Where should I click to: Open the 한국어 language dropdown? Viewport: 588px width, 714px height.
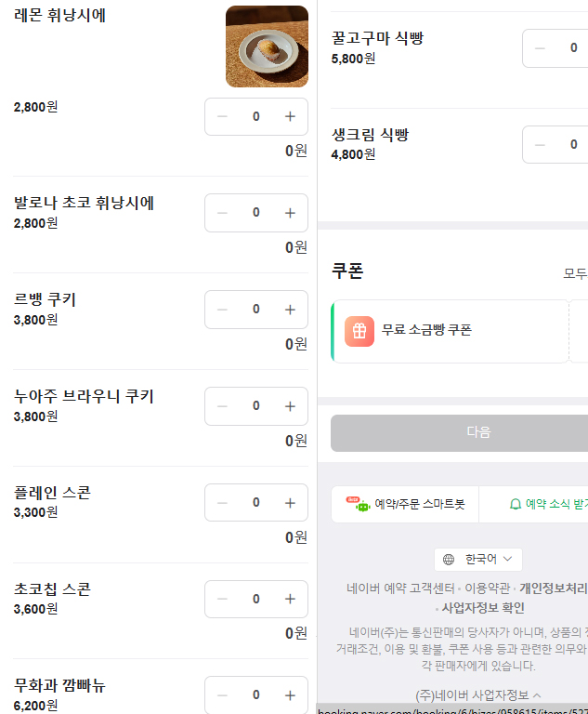point(477,560)
